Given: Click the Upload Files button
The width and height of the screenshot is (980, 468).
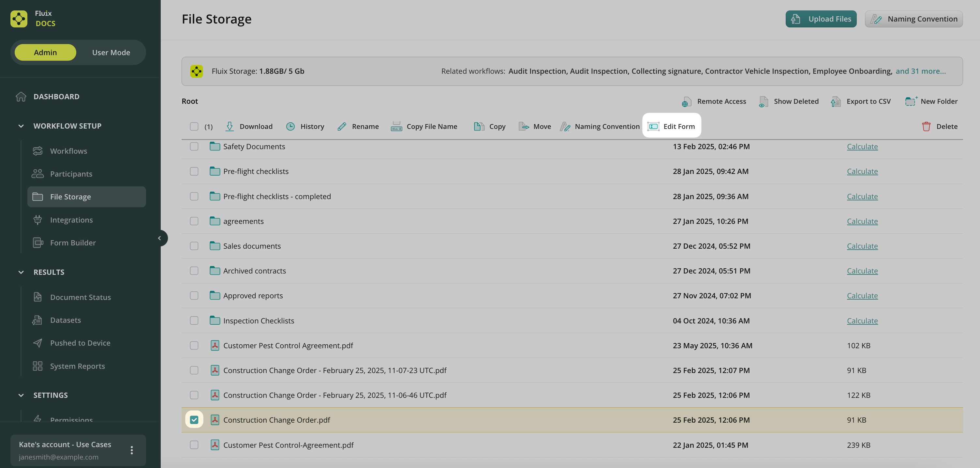Looking at the screenshot, I should (821, 19).
